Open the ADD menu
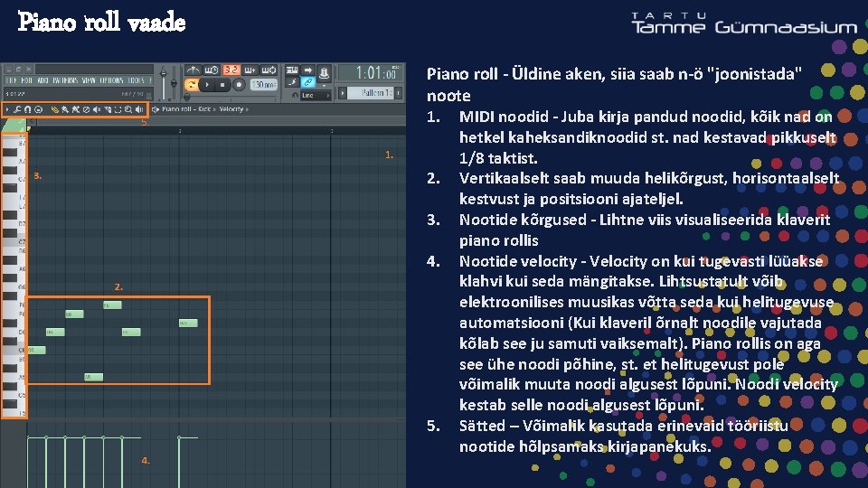The image size is (868, 488). (42, 80)
